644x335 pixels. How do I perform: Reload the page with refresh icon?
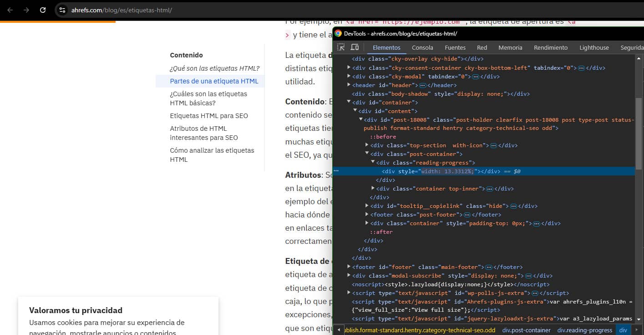coord(43,10)
